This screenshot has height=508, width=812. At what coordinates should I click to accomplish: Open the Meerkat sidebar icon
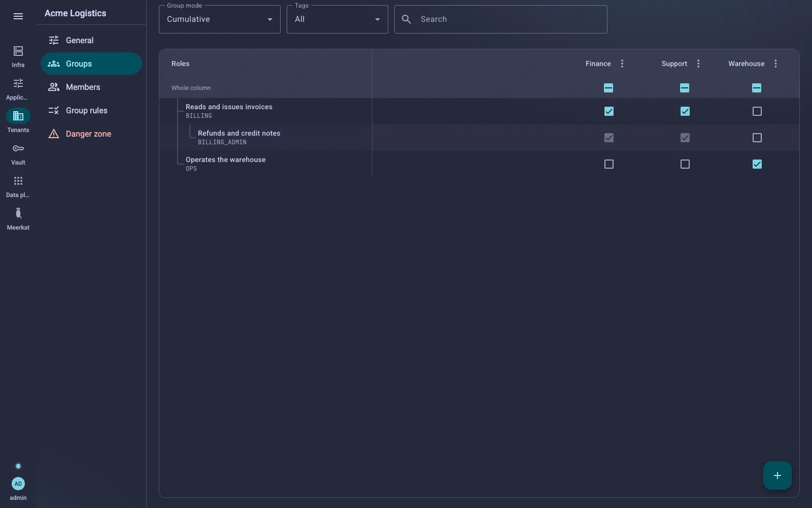18,213
